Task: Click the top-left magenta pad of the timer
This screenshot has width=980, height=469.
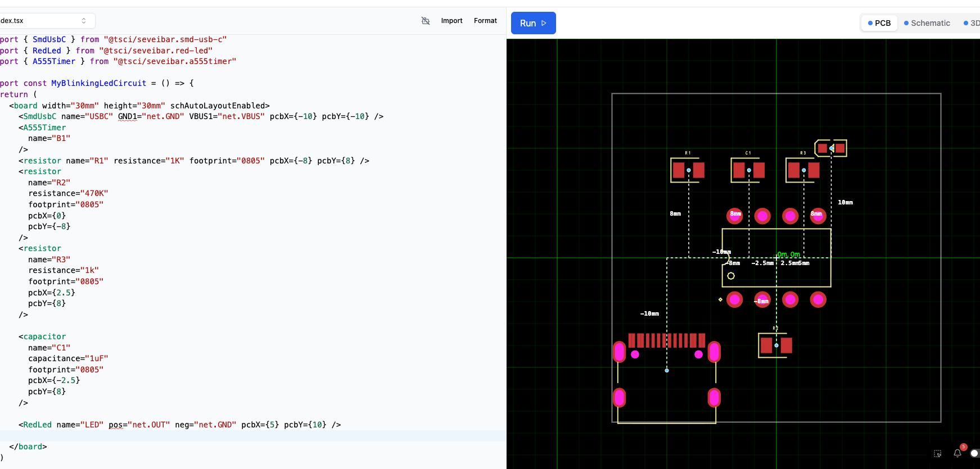Action: 735,216
